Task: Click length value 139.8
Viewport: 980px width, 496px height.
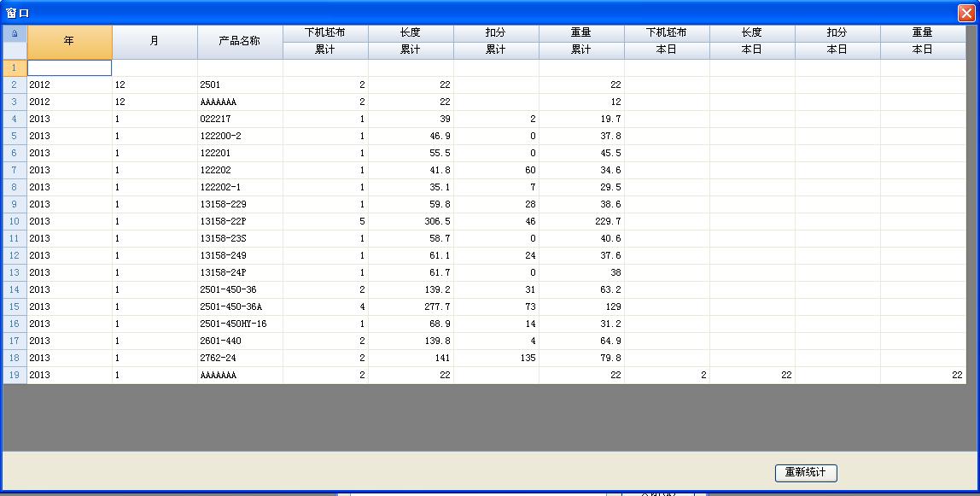Action: [x=411, y=341]
